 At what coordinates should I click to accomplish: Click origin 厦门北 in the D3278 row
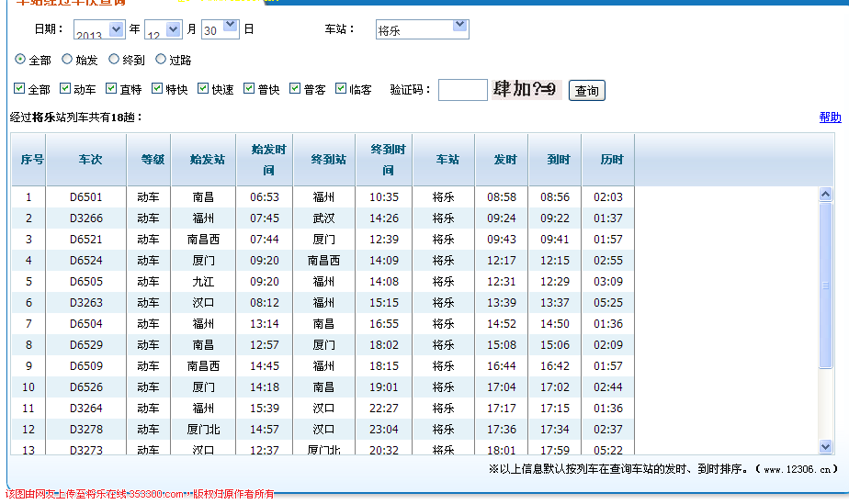click(203, 429)
